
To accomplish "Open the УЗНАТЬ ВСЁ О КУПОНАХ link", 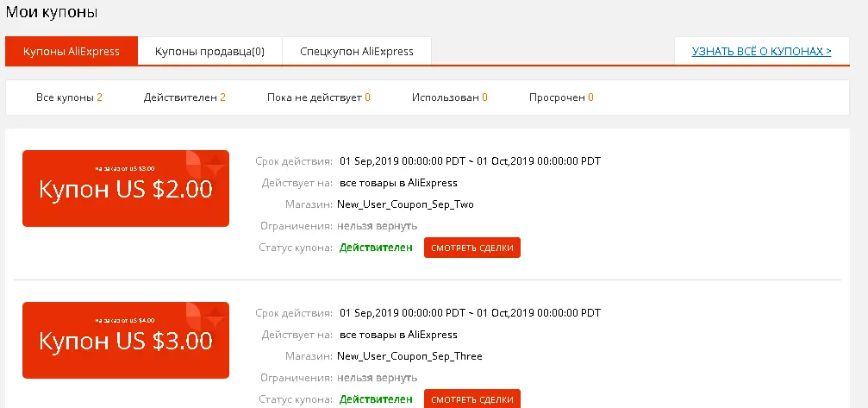I will 761,52.
